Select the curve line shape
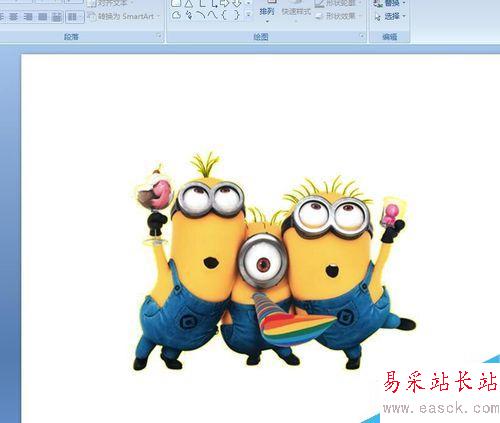 point(212,15)
